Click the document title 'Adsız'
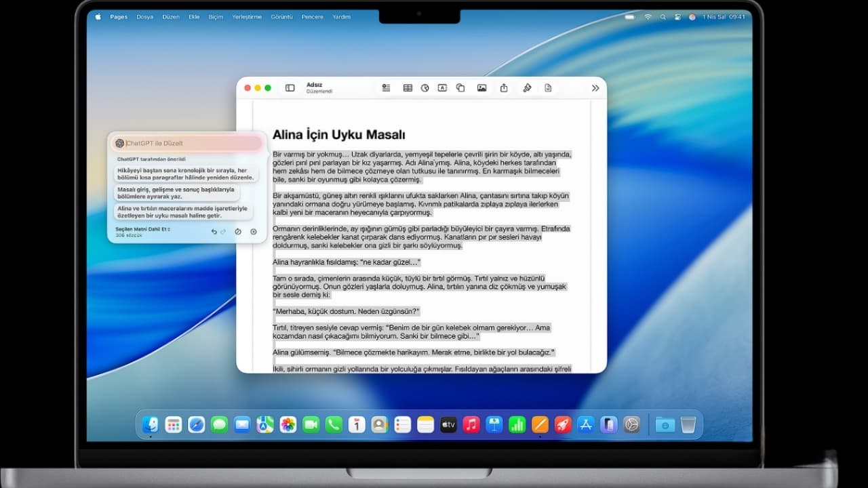The width and height of the screenshot is (868, 488). click(314, 85)
